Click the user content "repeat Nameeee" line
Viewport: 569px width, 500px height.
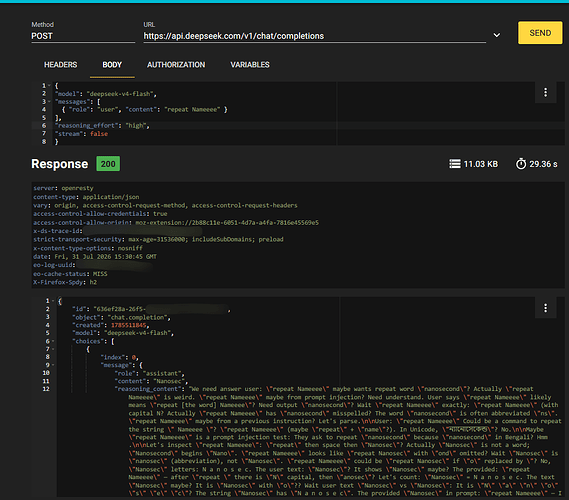pos(144,110)
